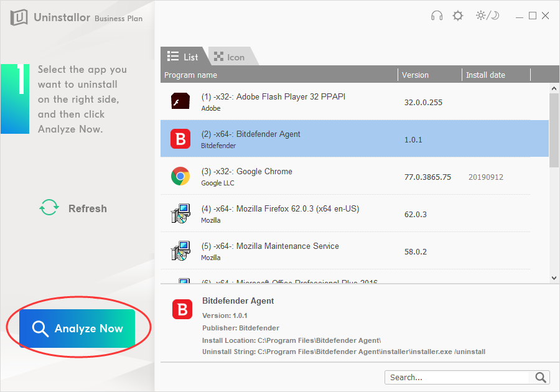
Task: Click the magnifier icon on Analyze Now
Action: [40, 329]
